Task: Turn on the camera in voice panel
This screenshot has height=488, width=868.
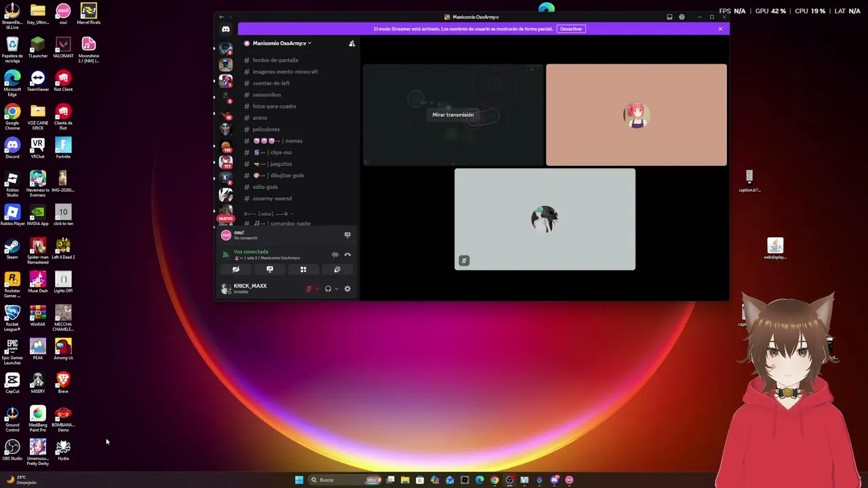Action: 236,270
